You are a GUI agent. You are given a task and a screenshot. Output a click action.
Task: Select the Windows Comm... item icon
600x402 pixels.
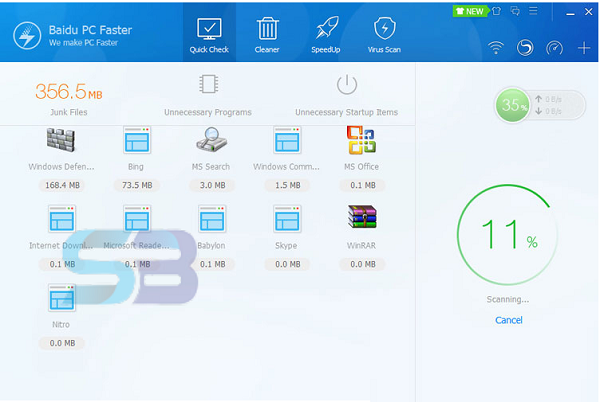pos(287,140)
